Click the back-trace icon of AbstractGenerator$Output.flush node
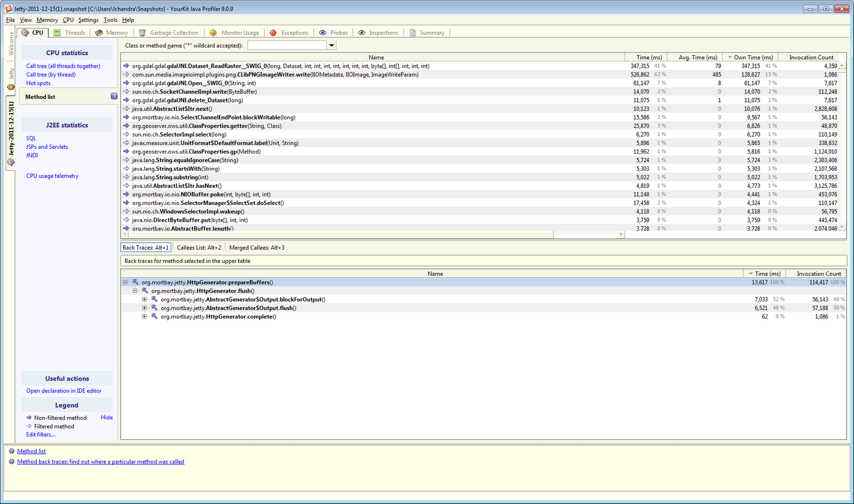 click(x=155, y=308)
